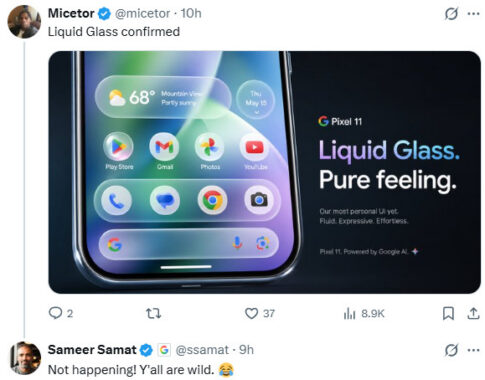Open more options menu on Micetor's post
The image size is (485, 380).
point(473,14)
